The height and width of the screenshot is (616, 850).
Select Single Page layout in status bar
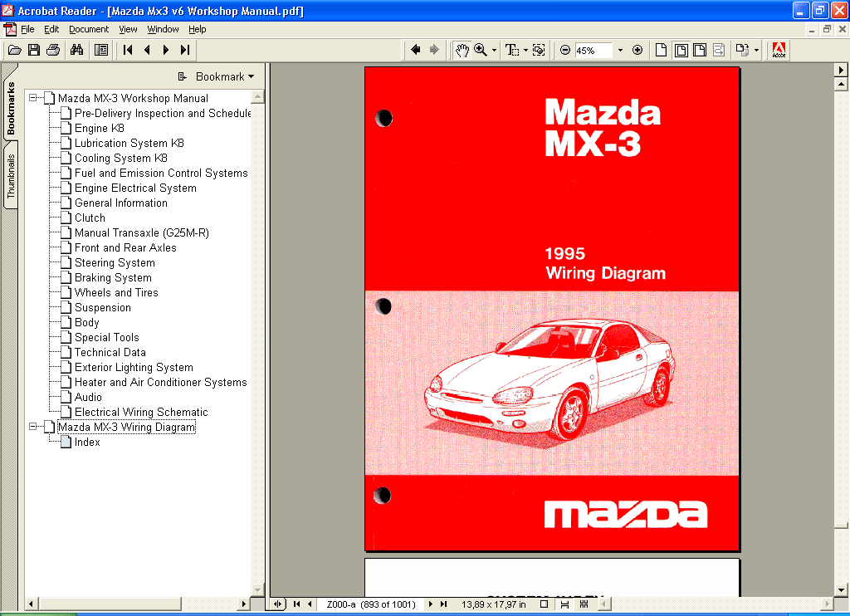pyautogui.click(x=545, y=604)
